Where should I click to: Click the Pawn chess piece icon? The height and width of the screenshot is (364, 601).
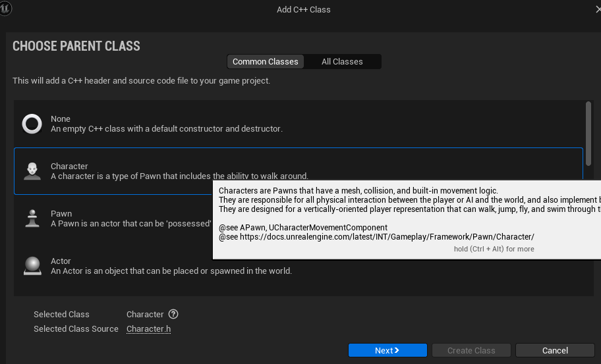32,219
